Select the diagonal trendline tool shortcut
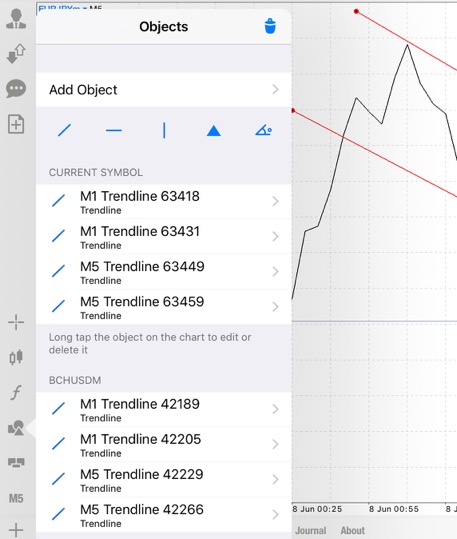Image resolution: width=457 pixels, height=539 pixels. [64, 131]
